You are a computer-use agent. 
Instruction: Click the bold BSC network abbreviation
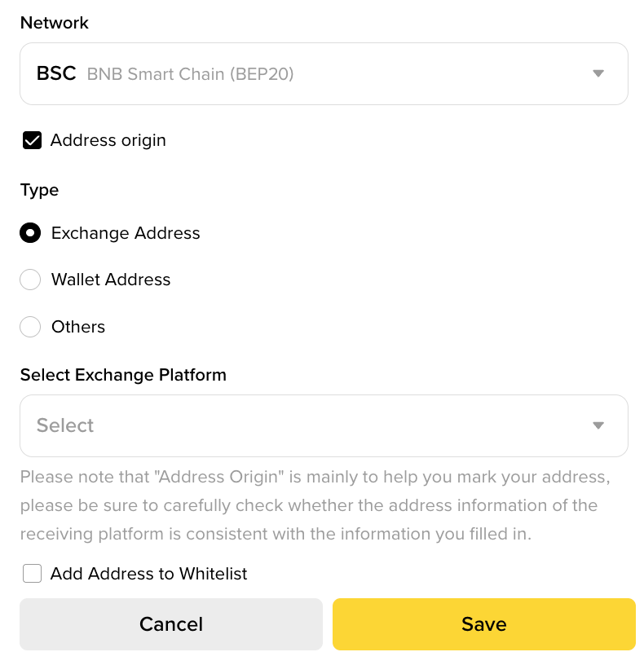(x=56, y=74)
